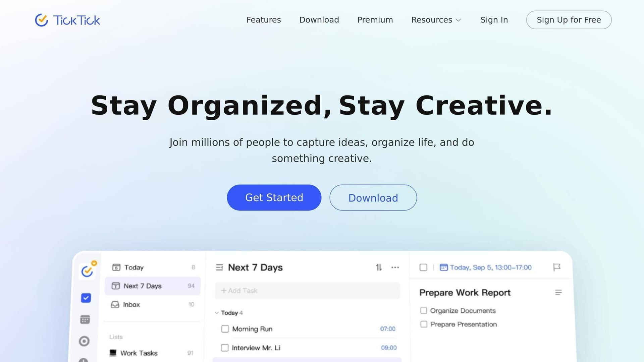The image size is (644, 362).
Task: Click Sign Up for Free button
Action: tap(569, 20)
